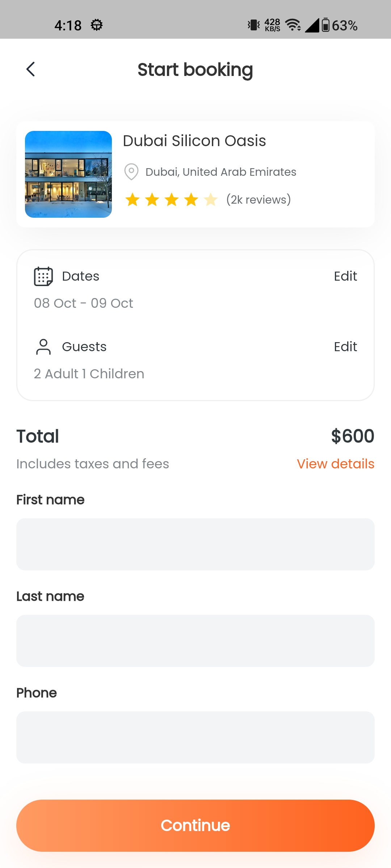
Task: Tap the battery icon showing 63%
Action: (325, 25)
